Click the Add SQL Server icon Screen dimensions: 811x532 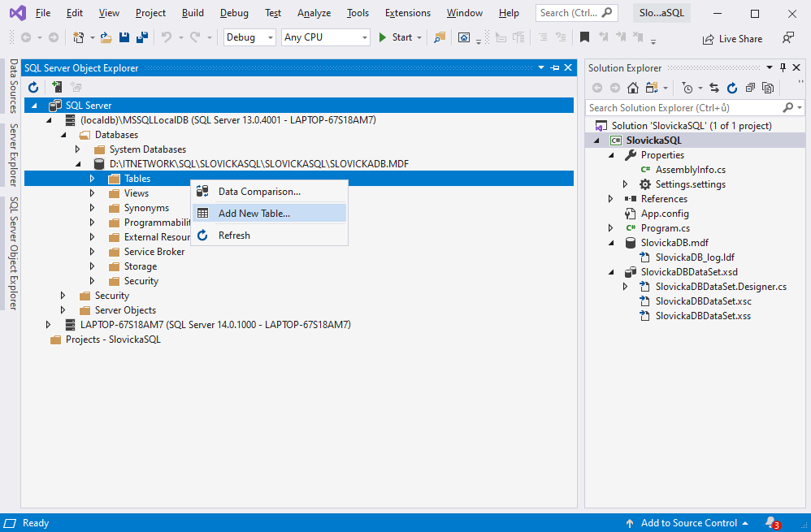56,87
